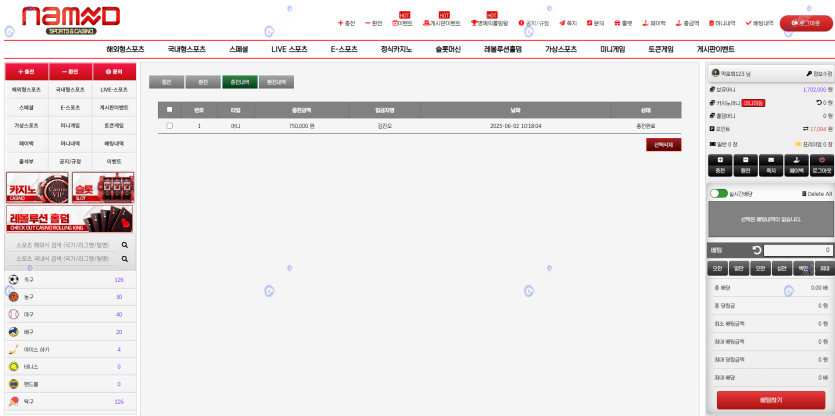Open the LIVE 스포츠 navigation menu
Screen dimensions: 835x416
[x=290, y=49]
